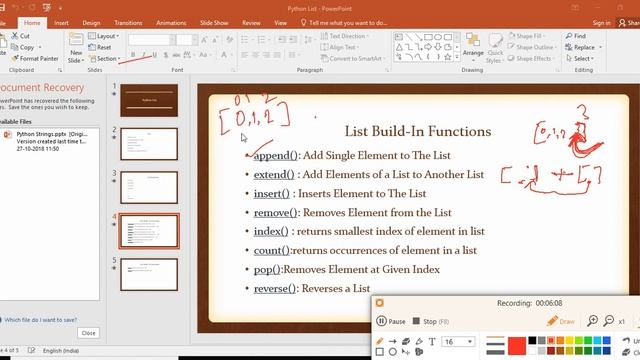The width and height of the screenshot is (640, 360).
Task: Select the recorder text T tool
Action: 432,341
